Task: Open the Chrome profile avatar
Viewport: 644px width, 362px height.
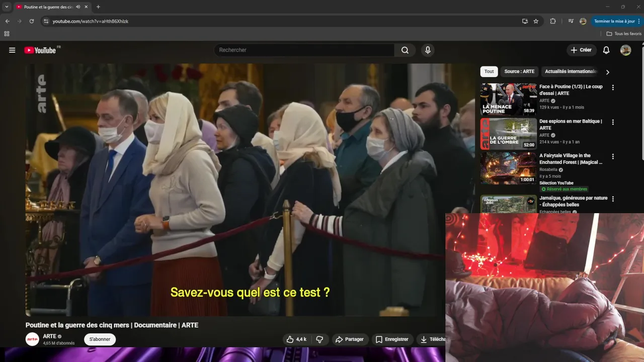Action: coord(583,21)
